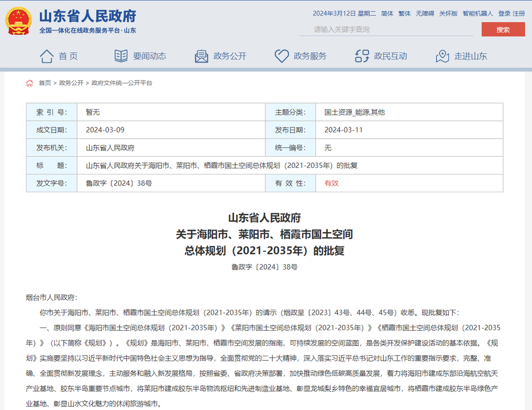Open the 智能机器人 assistant

tap(475, 13)
